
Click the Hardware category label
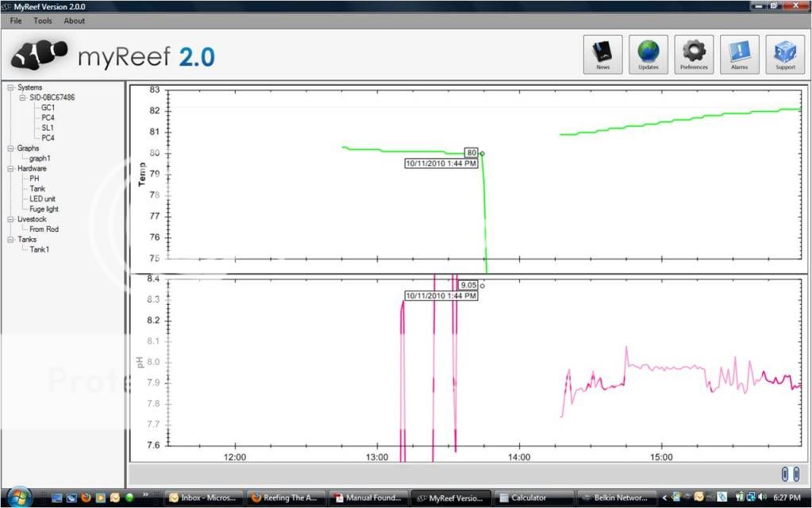tap(32, 168)
